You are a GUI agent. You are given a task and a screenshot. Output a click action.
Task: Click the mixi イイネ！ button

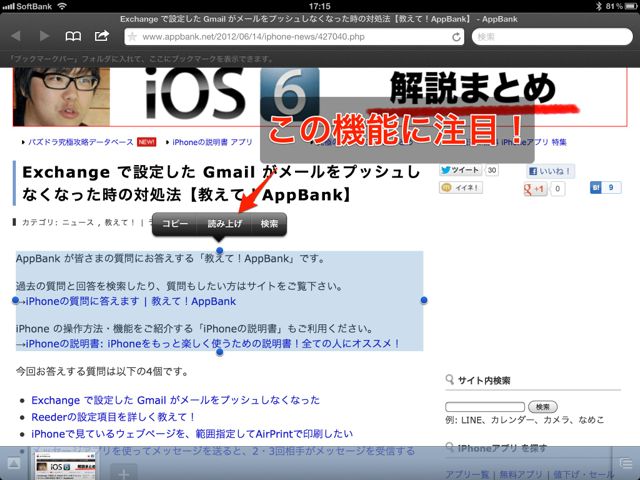(x=461, y=187)
